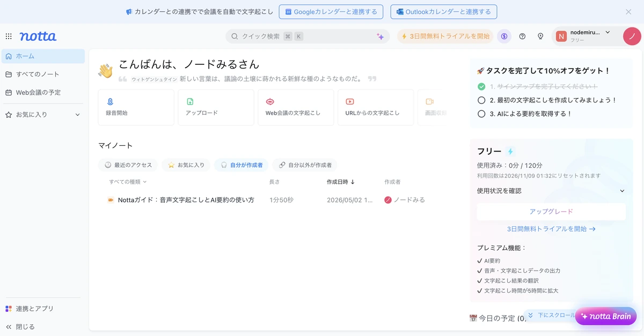Click the orange N workspace avatar
644x336 pixels.
(x=561, y=36)
